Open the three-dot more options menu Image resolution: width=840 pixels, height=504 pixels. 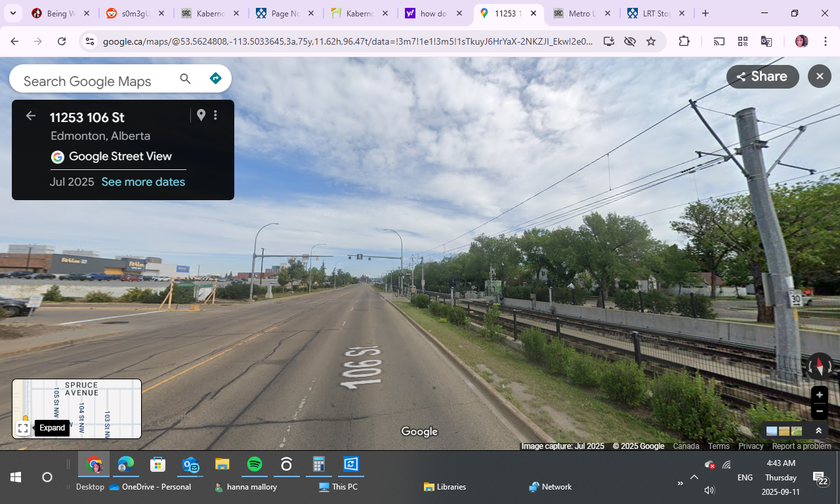click(x=215, y=115)
